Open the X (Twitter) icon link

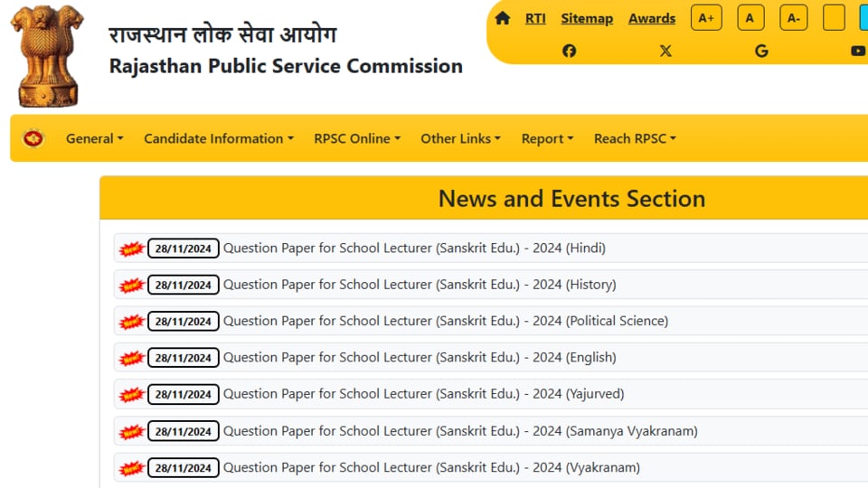[665, 51]
